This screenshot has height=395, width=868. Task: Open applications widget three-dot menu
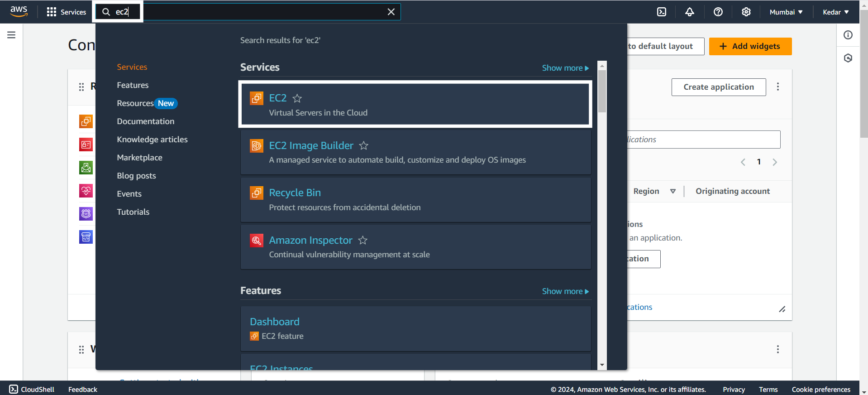[x=777, y=87]
